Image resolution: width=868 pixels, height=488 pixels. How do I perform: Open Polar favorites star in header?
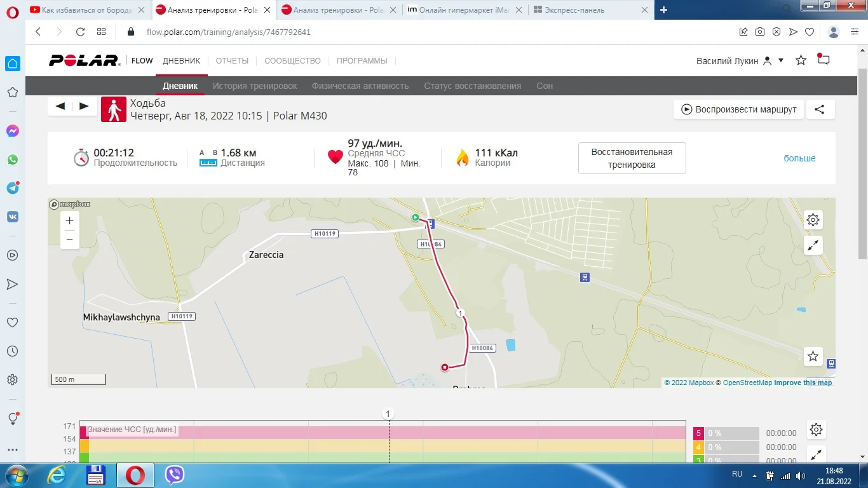tap(801, 60)
